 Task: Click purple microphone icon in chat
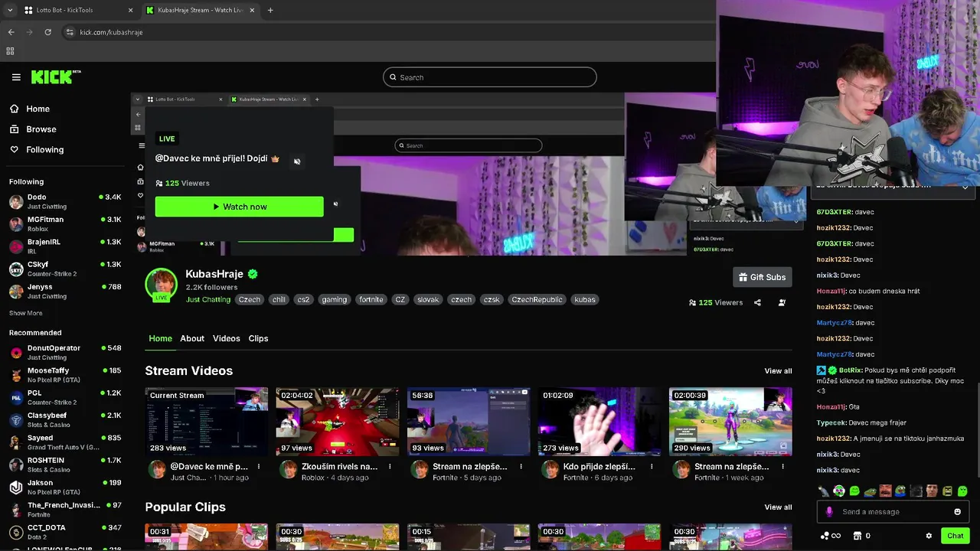[x=828, y=512]
